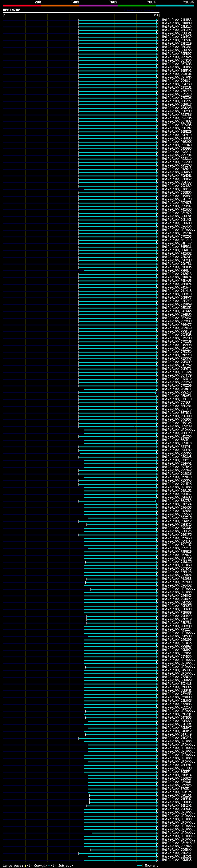
Task: Select hit label UniRef100_Q6ZKC0
Action: (177, 328)
